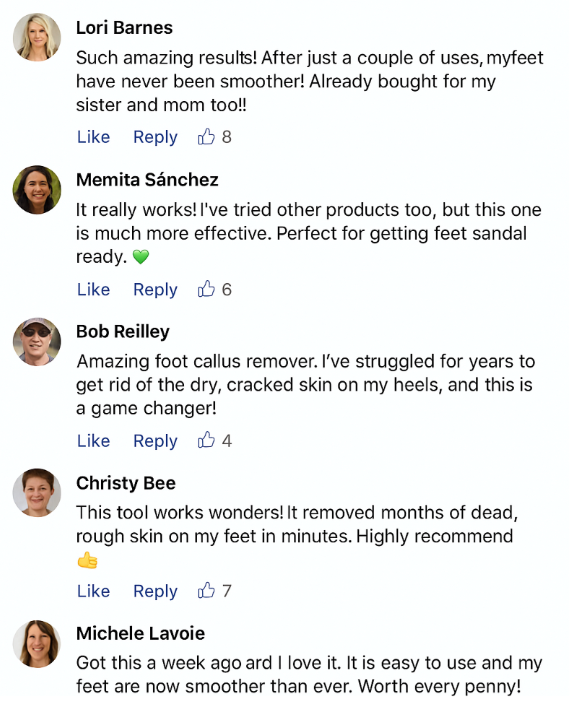The width and height of the screenshot is (582, 728).
Task: Click thumbs-up icon on Bob Reilley's comment
Action: (207, 441)
